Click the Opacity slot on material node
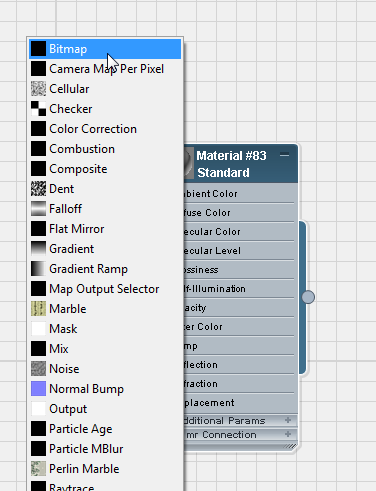 (x=239, y=308)
